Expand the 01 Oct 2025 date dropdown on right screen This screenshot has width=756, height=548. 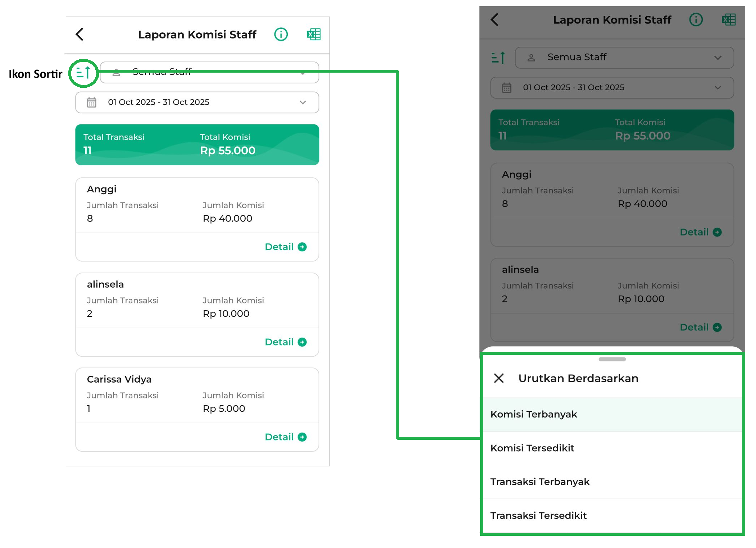612,88
